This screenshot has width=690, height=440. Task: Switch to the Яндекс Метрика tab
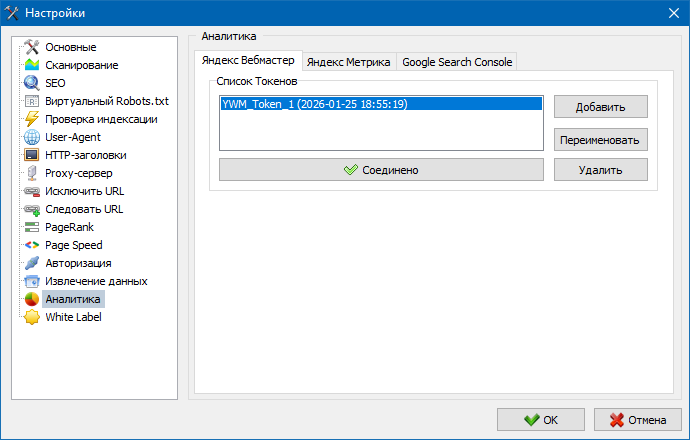coord(348,62)
